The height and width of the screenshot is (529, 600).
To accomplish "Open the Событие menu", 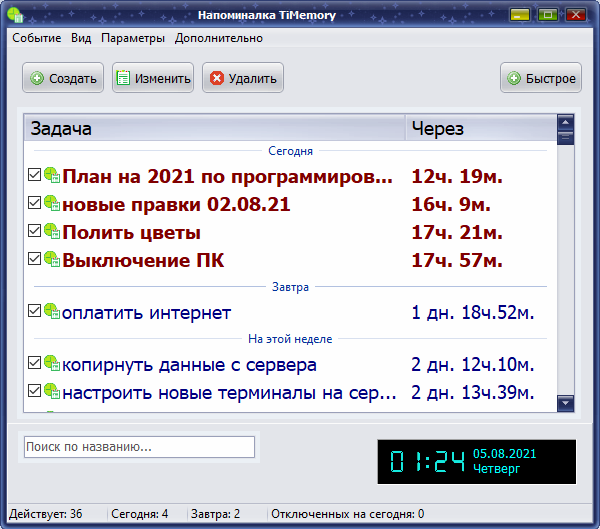I will (37, 38).
